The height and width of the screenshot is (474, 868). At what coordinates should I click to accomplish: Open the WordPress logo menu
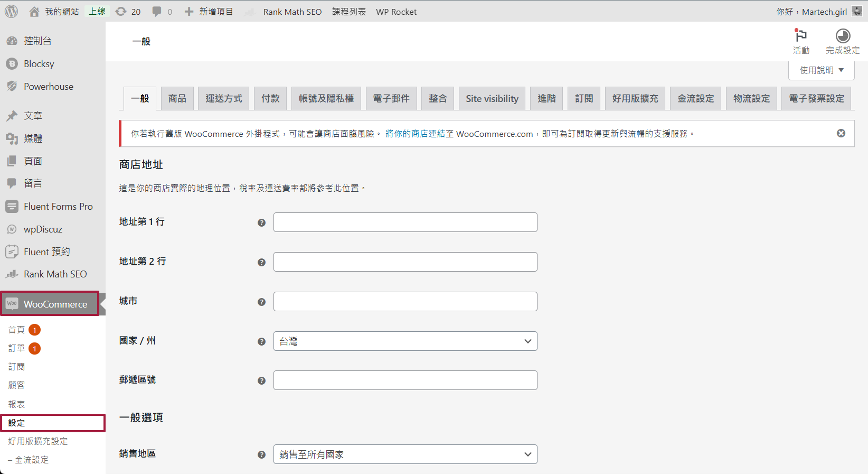[11, 11]
